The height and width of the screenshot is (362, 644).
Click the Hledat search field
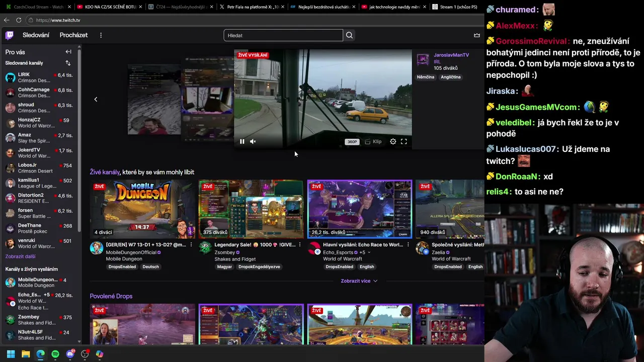tap(283, 35)
